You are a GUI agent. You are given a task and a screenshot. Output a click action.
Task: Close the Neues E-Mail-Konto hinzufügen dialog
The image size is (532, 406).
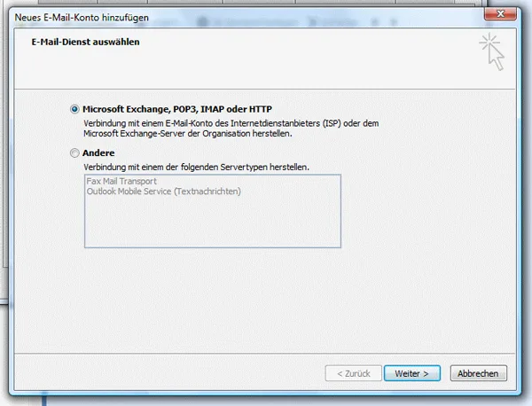coord(500,14)
